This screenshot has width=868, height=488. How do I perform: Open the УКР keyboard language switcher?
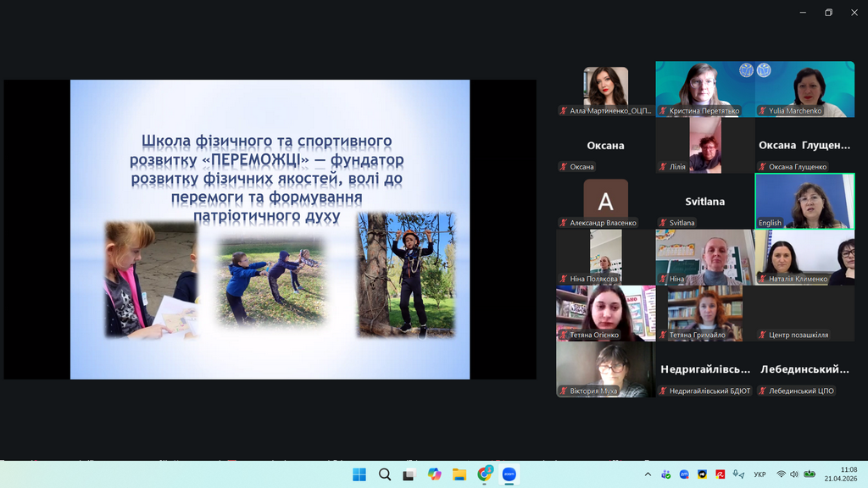[760, 474]
